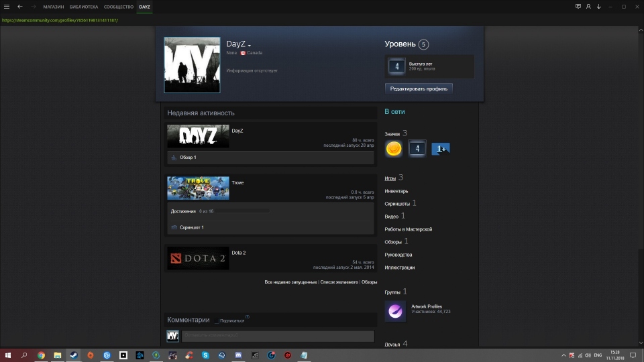Go forward with the forward arrow
This screenshot has width=644, height=362.
(34, 7)
